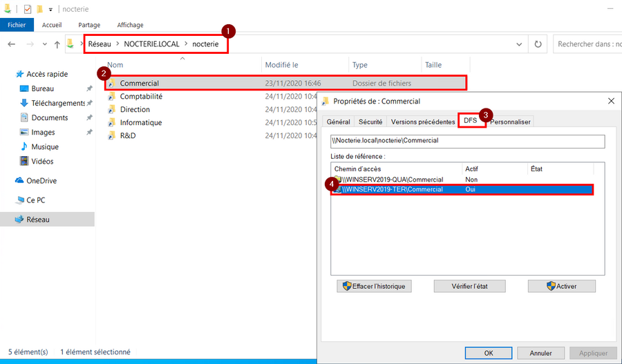Click the search box Rechercher dans

586,44
